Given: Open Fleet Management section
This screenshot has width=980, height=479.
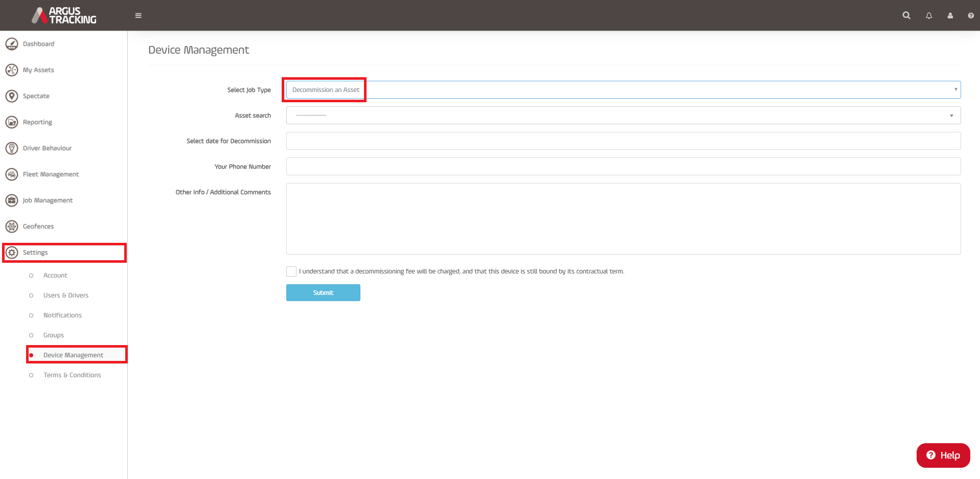Looking at the screenshot, I should 51,174.
